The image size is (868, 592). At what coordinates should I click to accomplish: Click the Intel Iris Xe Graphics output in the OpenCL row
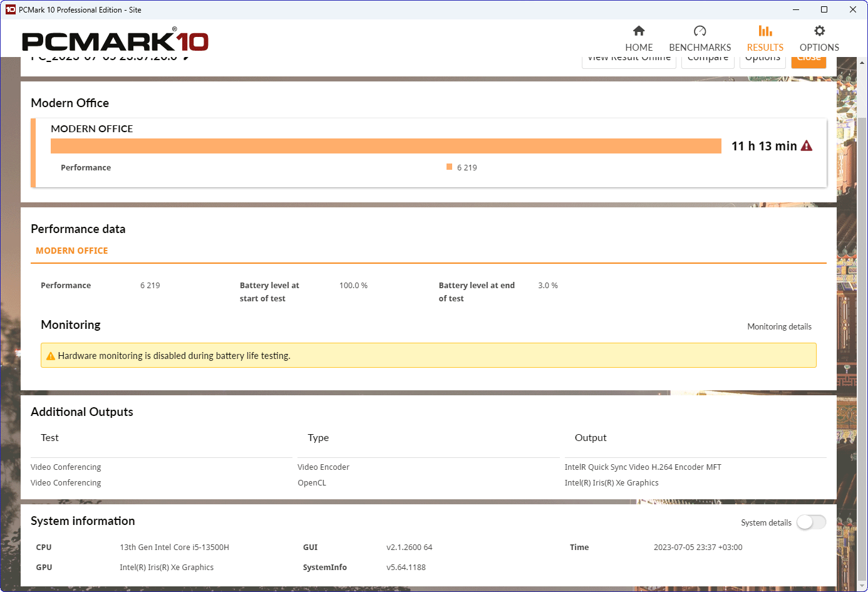click(611, 482)
